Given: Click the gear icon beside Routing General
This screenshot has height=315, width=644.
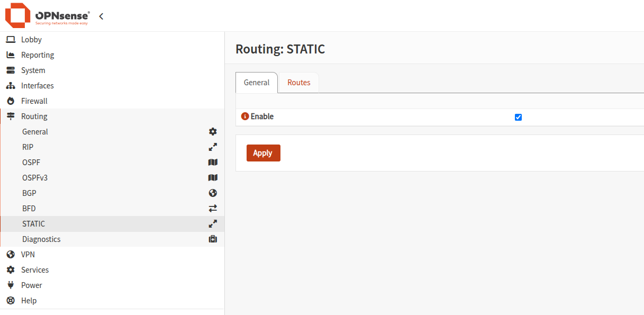Looking at the screenshot, I should tap(213, 132).
